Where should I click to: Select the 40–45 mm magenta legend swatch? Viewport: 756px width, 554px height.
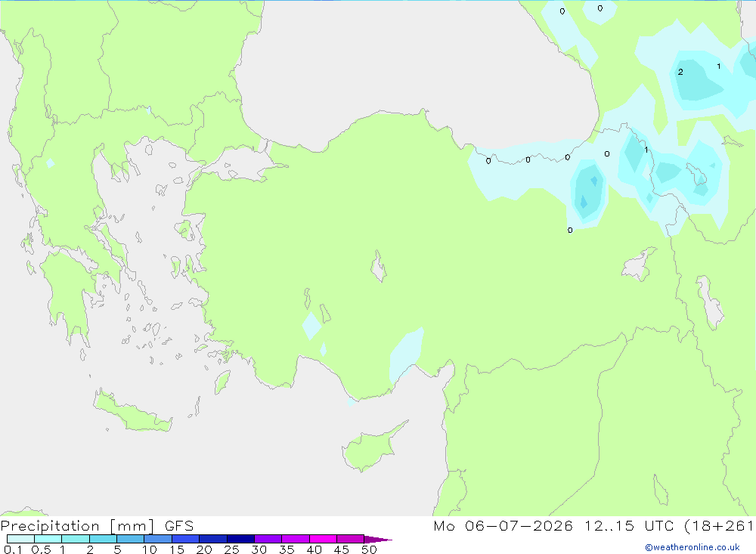tap(323, 539)
